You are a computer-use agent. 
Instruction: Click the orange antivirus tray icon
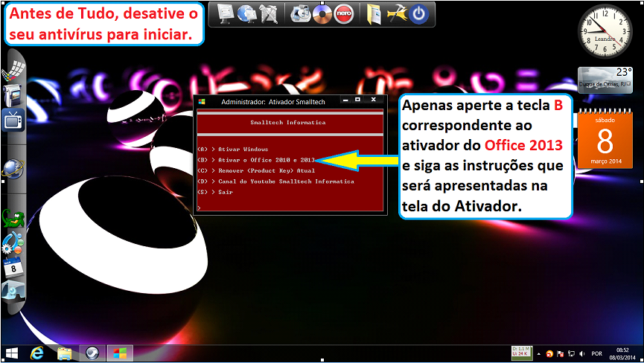point(549,353)
